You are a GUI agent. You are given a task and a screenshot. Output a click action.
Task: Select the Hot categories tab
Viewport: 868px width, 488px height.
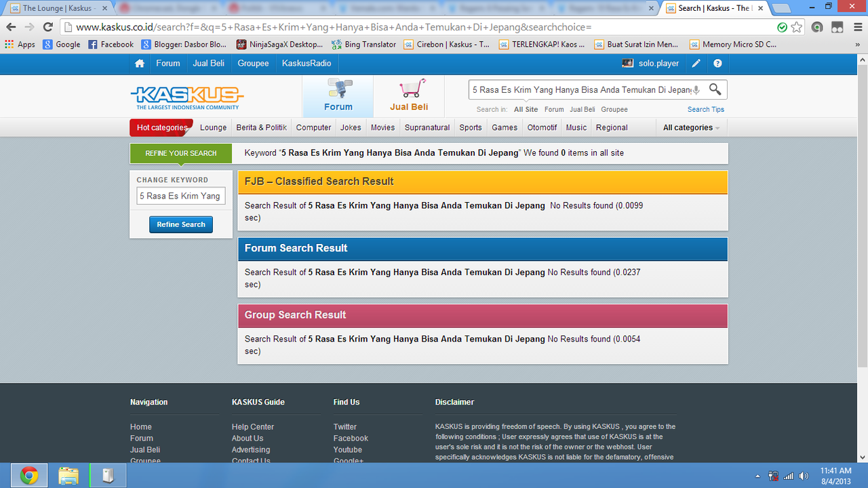(x=161, y=127)
